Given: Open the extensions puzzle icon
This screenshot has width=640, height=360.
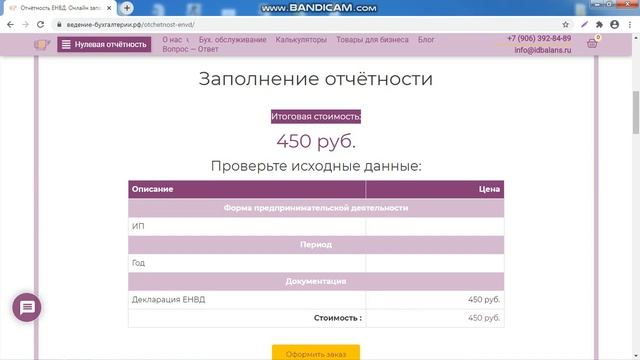Looking at the screenshot, I should (599, 24).
